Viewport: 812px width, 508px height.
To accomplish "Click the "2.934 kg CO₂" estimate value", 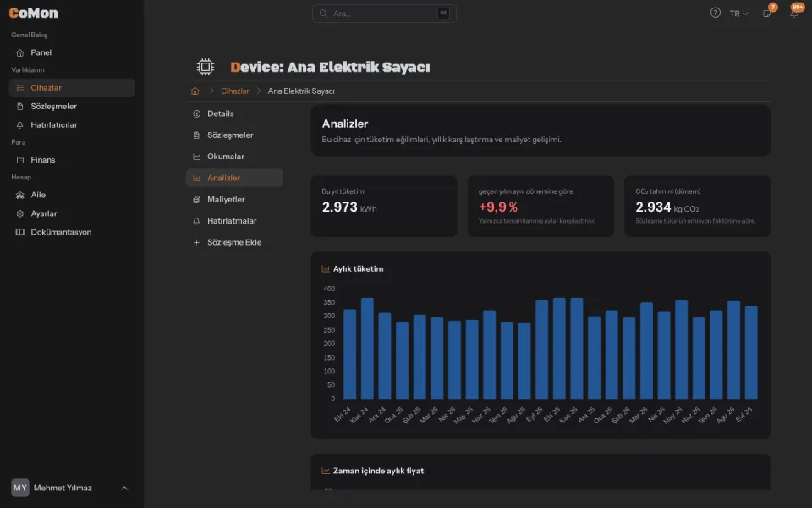I will pyautogui.click(x=667, y=207).
